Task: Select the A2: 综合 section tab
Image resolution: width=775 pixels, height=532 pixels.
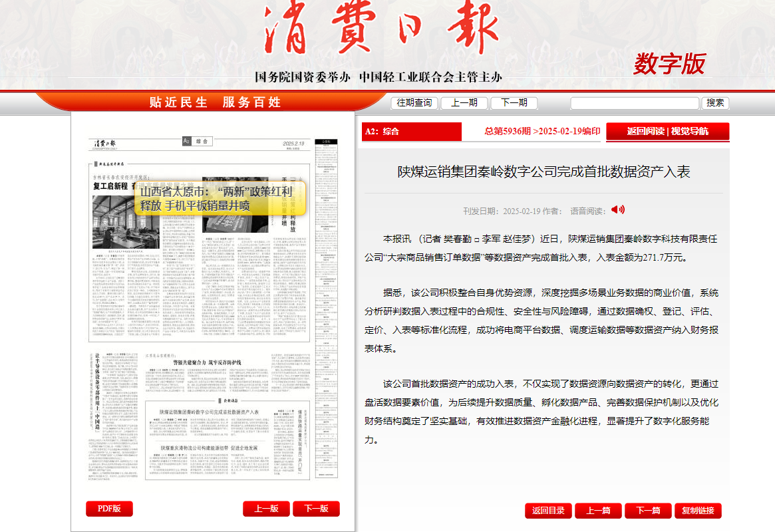Action: tap(412, 132)
